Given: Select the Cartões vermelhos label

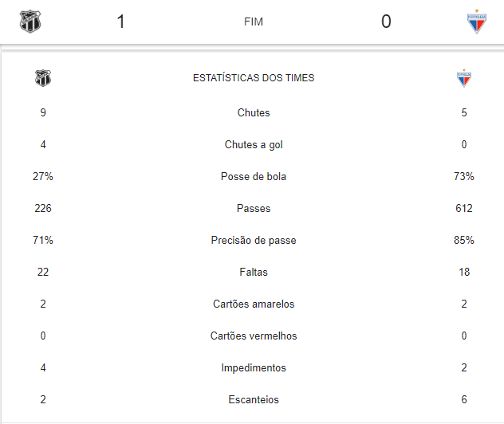Looking at the screenshot, I should coord(254,336).
